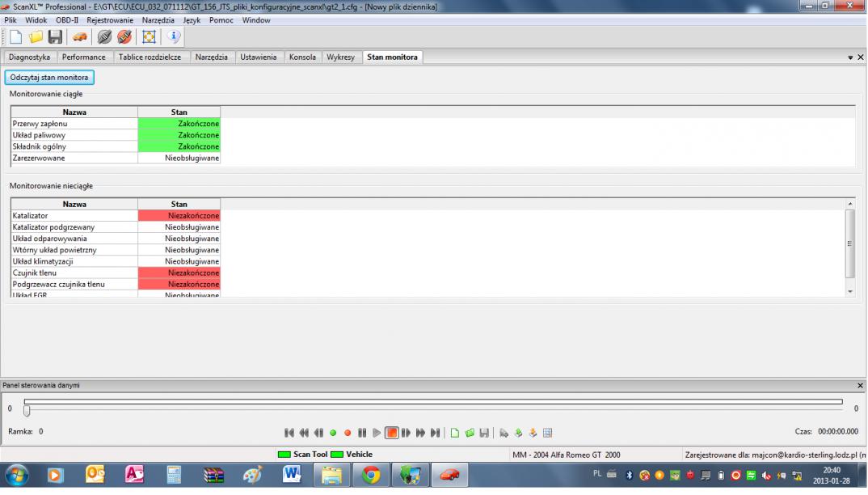Save with the main toolbar floppy disk icon
This screenshot has height=495, width=868.
click(x=55, y=37)
